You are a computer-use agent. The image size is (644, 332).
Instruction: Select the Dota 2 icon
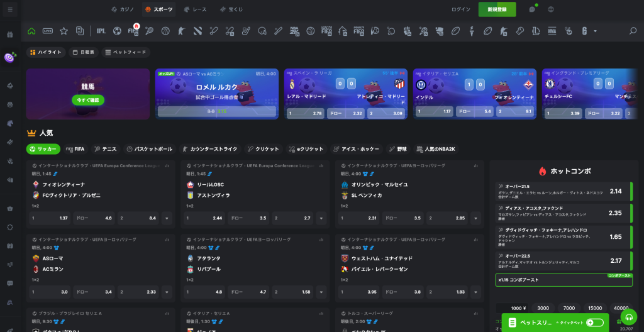point(197,31)
